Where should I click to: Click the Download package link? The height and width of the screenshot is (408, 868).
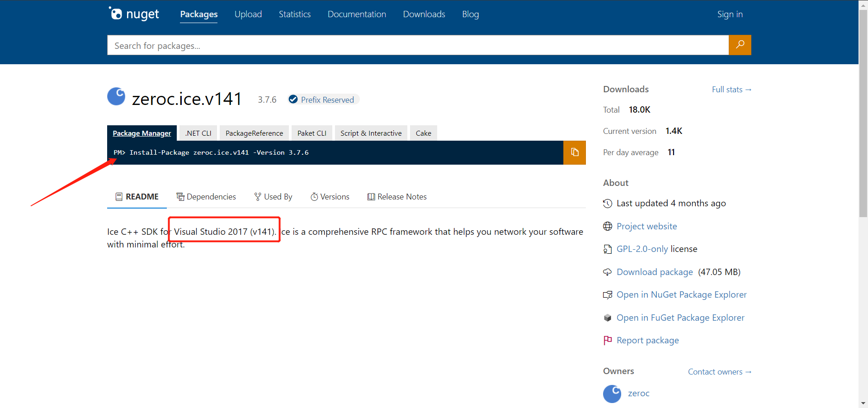[x=655, y=272]
